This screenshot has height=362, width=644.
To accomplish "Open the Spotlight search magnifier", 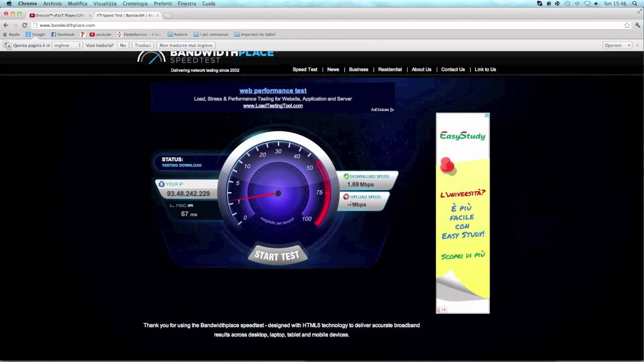I will (x=634, y=4).
